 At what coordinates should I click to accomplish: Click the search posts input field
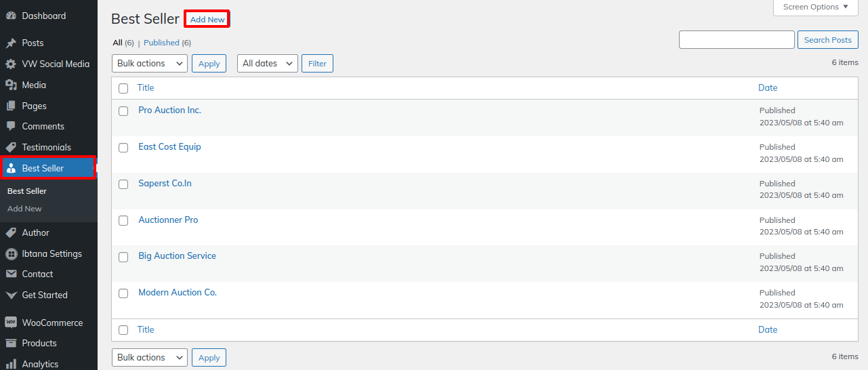pos(737,40)
